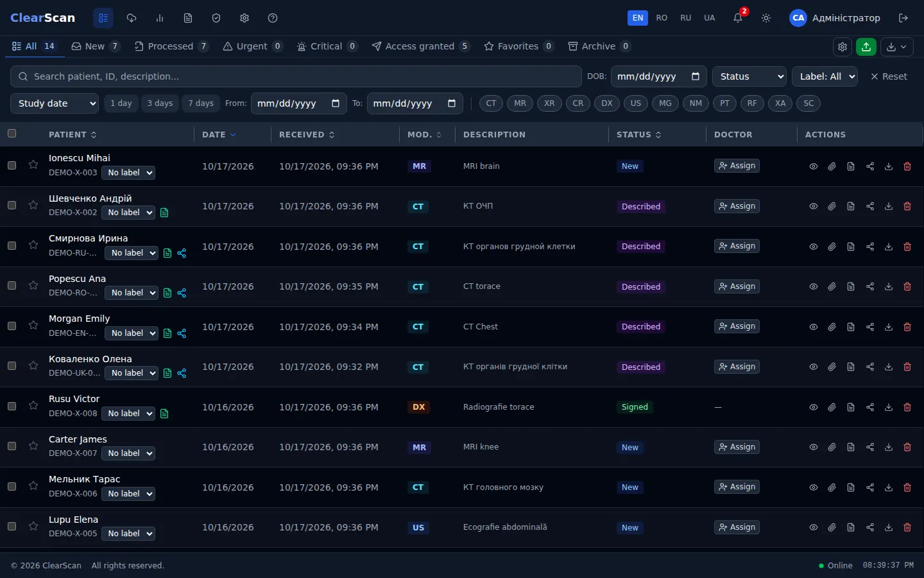Toggle light/dark theme sun icon

tap(766, 18)
